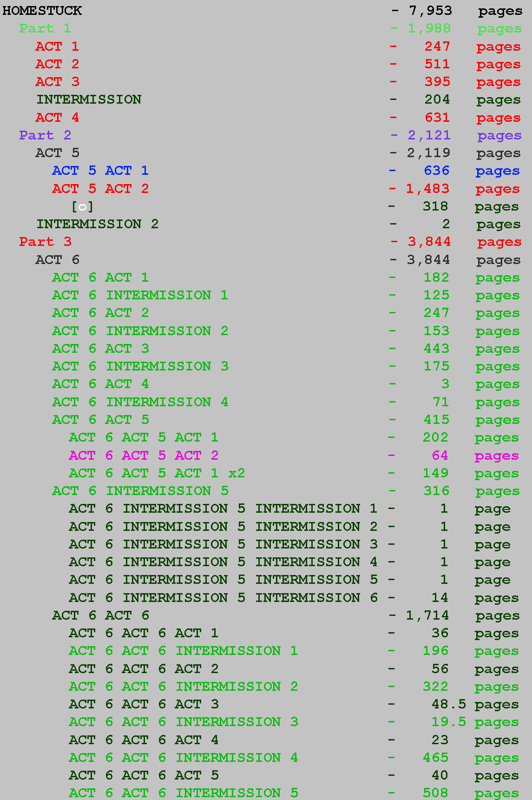Click the 2,121 page count

click(x=429, y=135)
